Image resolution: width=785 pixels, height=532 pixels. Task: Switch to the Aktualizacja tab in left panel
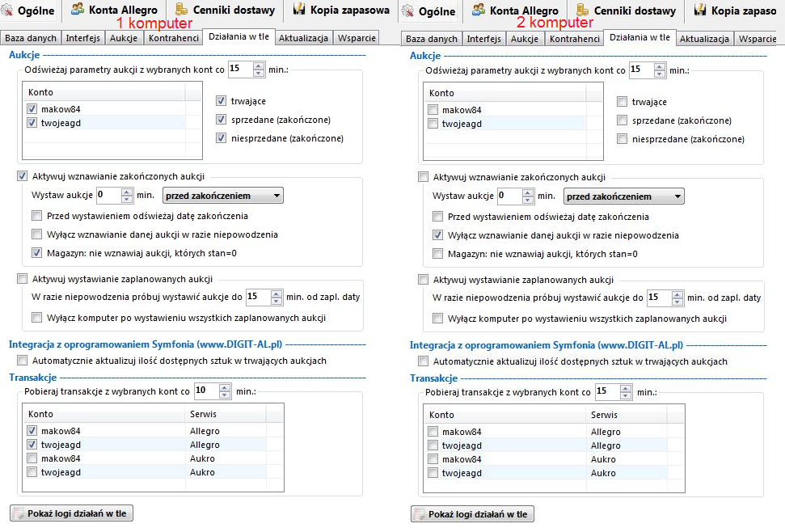pos(304,39)
